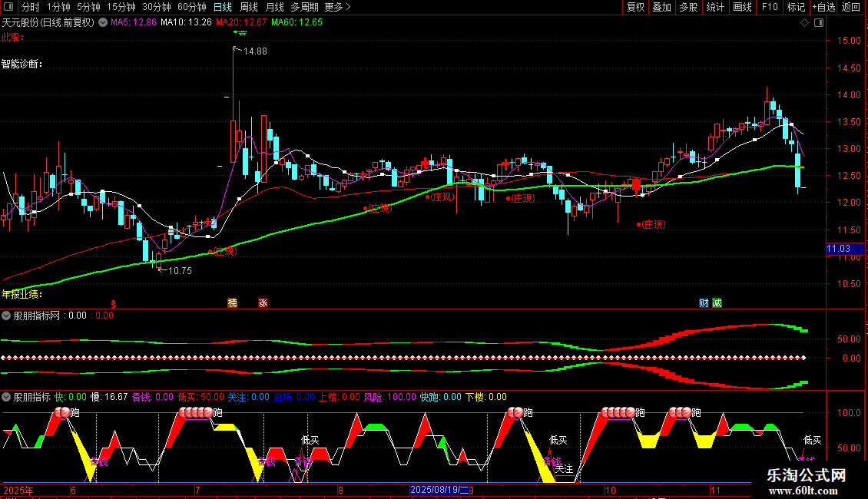Toggle the left side panel icon
Screen dimensions: 868x499
pyautogui.click(x=8, y=7)
